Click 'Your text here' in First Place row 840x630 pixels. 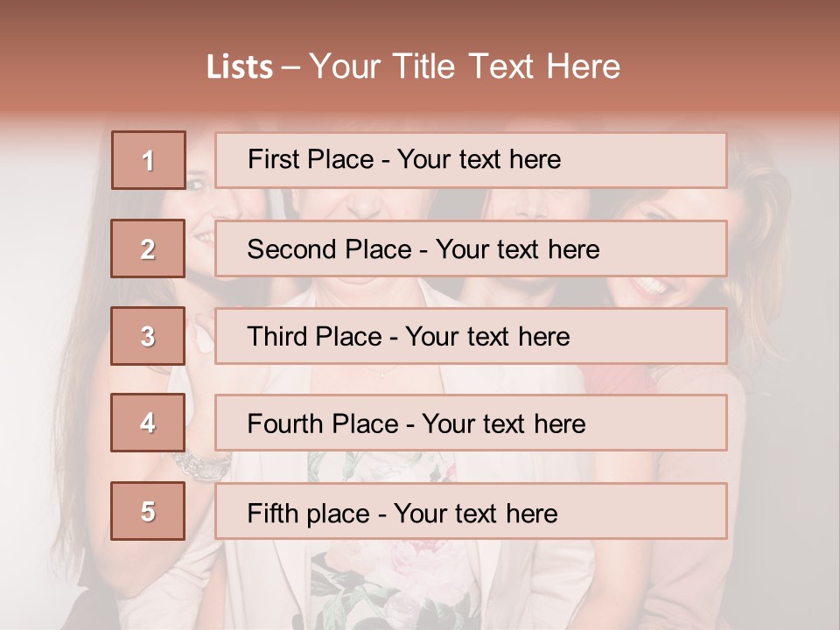[479, 160]
